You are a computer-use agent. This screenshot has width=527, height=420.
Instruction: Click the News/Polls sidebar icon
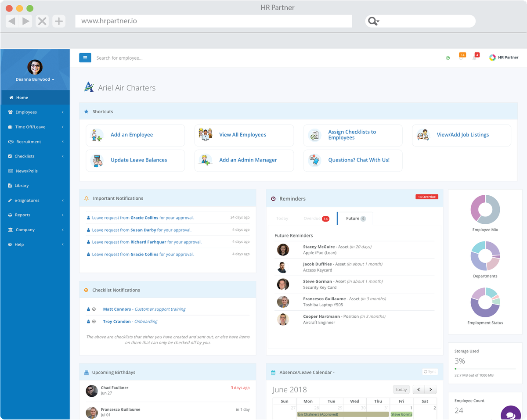click(10, 171)
